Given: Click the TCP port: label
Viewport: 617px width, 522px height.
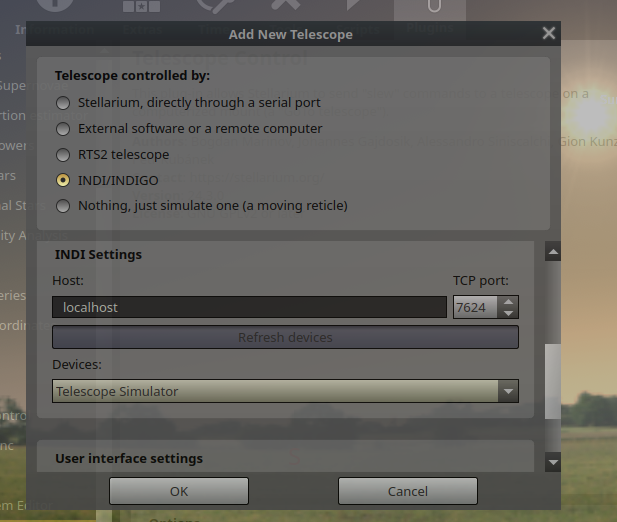Looking at the screenshot, I should pyautogui.click(x=481, y=281).
